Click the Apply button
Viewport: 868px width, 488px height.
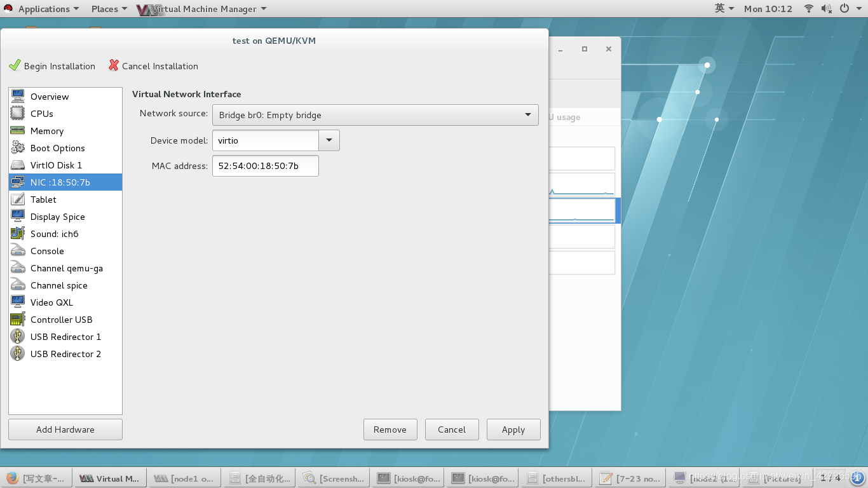point(513,430)
